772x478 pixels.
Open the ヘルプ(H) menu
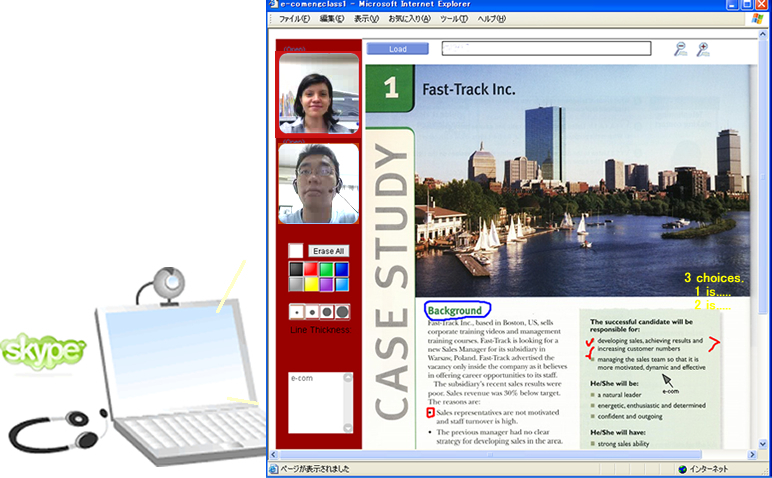pyautogui.click(x=491, y=19)
